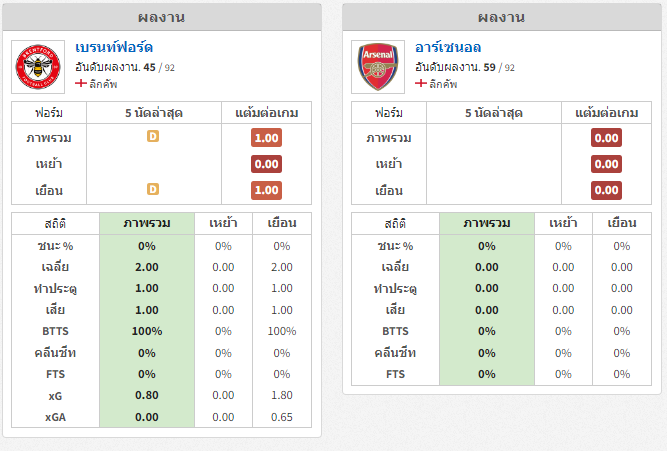This screenshot has height=451, width=667.
Task: Click Brentford's ลีกคัพ competition label
Action: [x=103, y=84]
